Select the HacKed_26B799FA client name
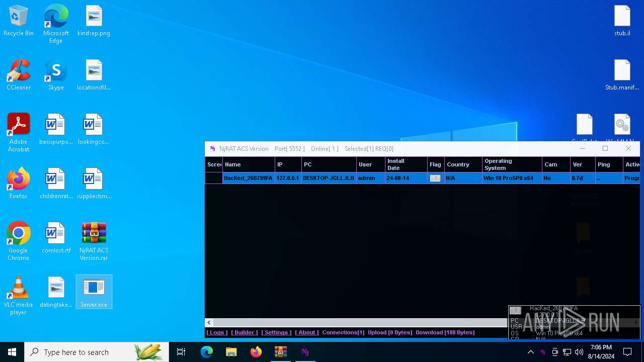Screen dimensions: 644x362 (248, 178)
